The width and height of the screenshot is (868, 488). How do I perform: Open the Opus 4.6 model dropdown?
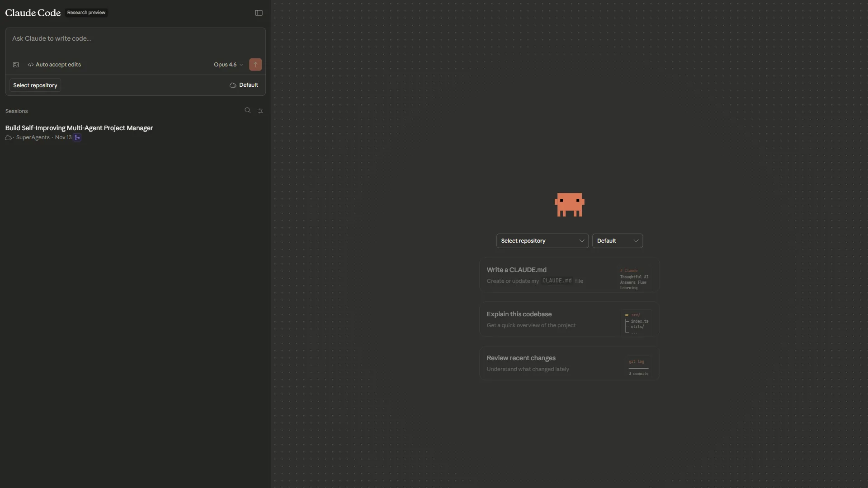[x=228, y=65]
